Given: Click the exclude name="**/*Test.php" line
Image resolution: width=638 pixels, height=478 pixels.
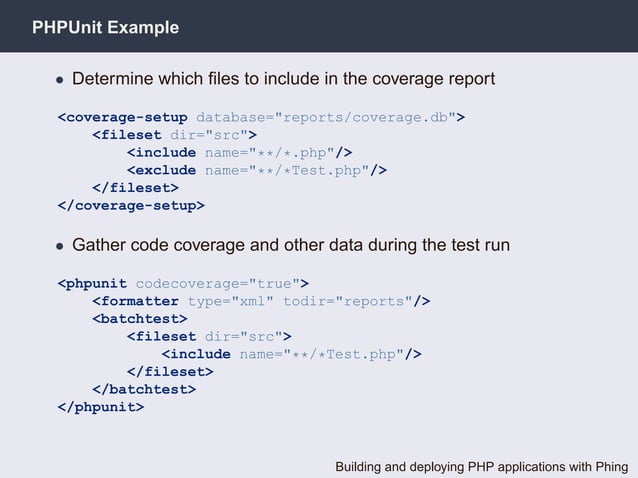Looking at the screenshot, I should point(257,170).
